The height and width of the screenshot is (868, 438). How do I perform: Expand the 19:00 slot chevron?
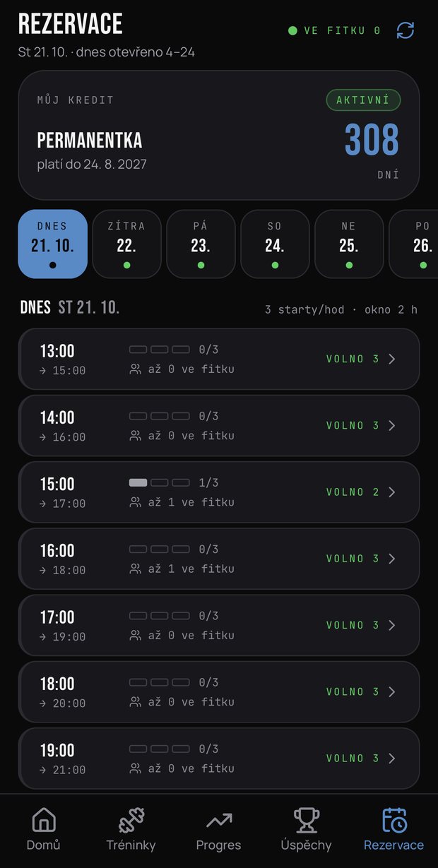coord(393,759)
